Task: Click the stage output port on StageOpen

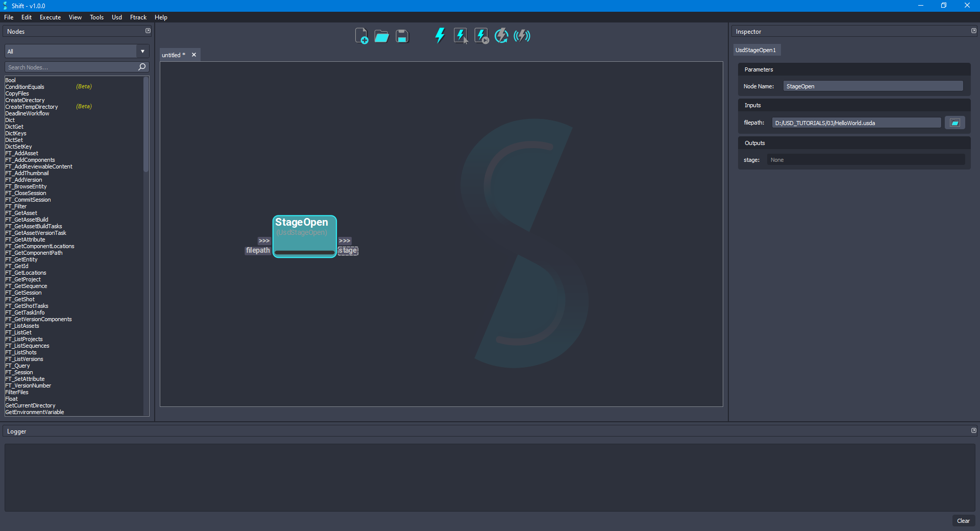Action: tap(348, 251)
